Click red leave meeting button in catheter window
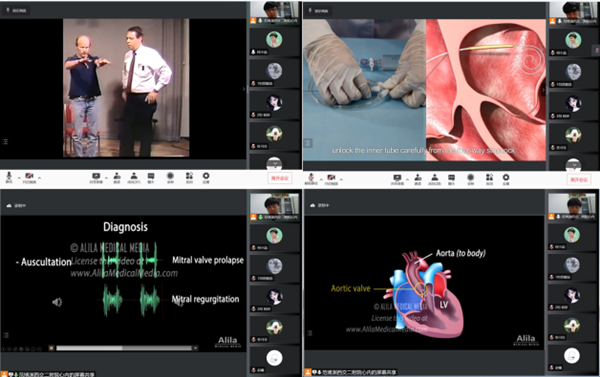 coord(579,180)
